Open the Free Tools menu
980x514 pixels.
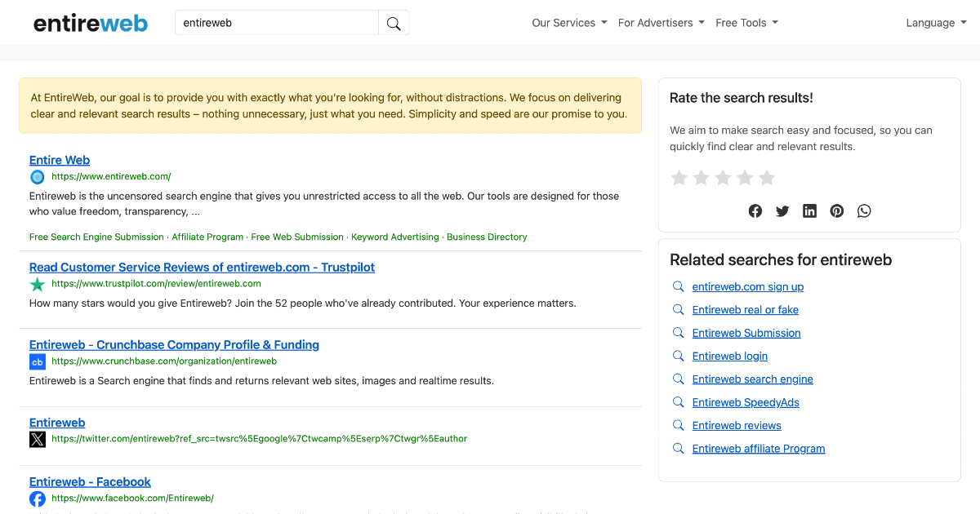(x=746, y=22)
